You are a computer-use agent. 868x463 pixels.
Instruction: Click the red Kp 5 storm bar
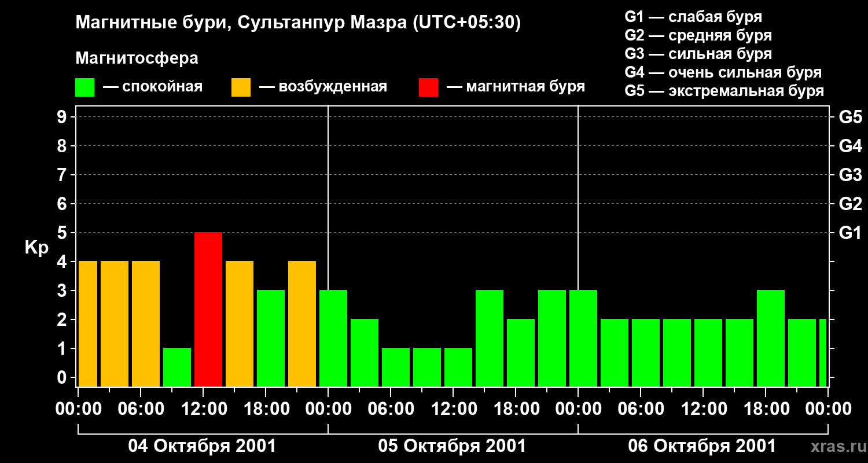click(208, 309)
